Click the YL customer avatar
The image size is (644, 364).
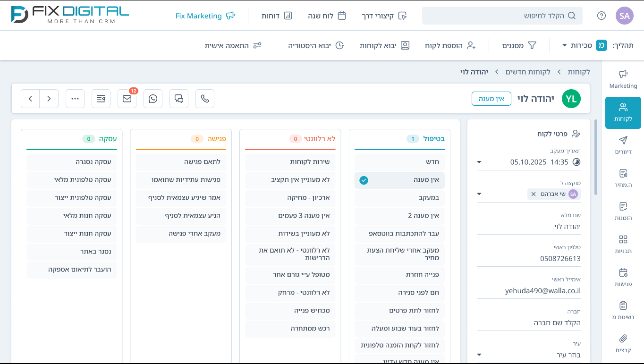571,99
